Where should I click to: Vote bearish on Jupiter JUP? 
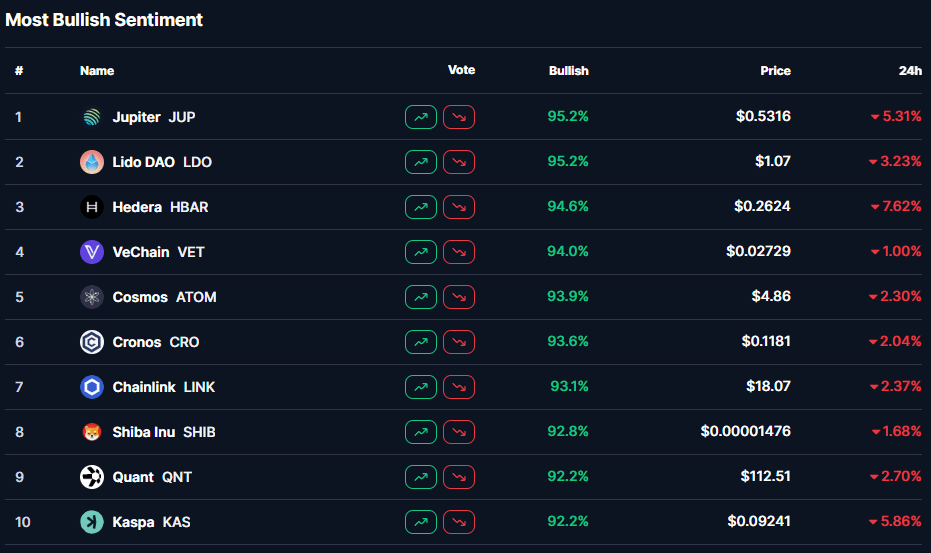coord(459,117)
